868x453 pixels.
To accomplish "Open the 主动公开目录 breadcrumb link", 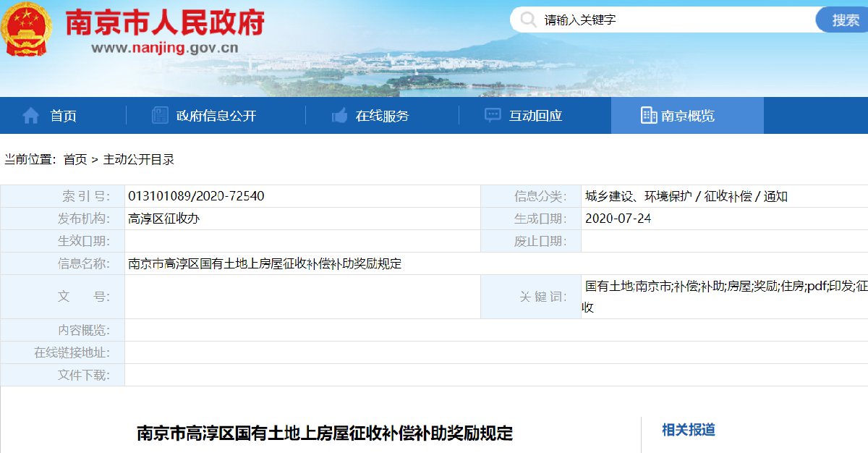I will 139,159.
